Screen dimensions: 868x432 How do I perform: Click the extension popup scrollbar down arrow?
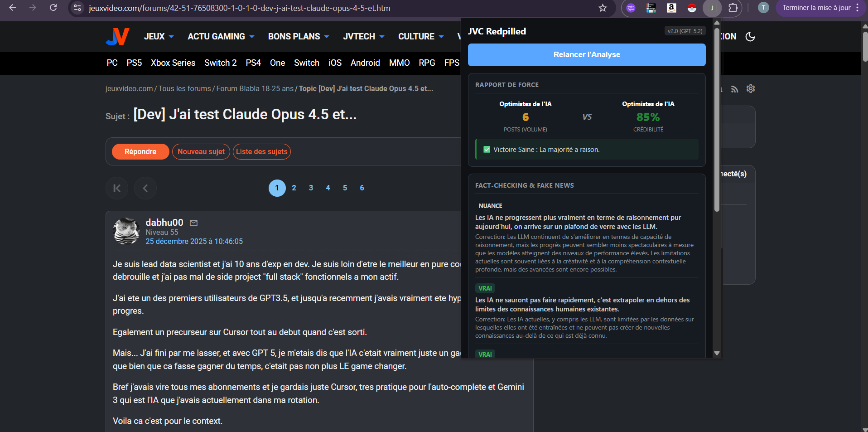pyautogui.click(x=717, y=353)
